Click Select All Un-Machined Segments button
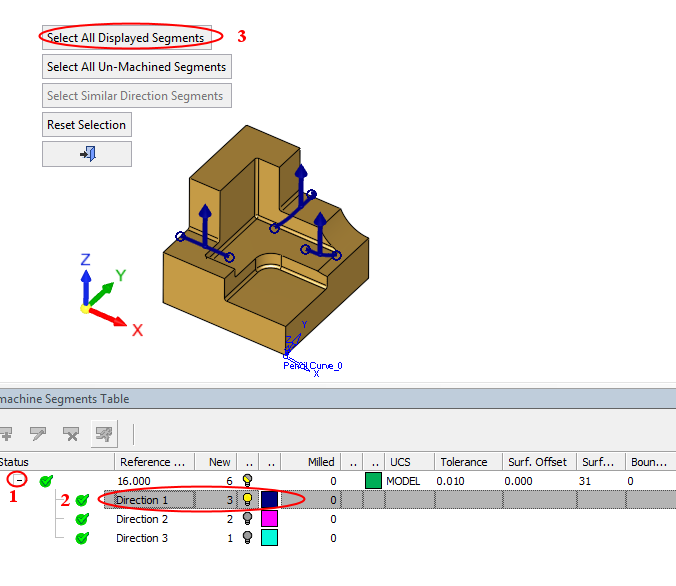Image resolution: width=676 pixels, height=586 pixels. 137,67
